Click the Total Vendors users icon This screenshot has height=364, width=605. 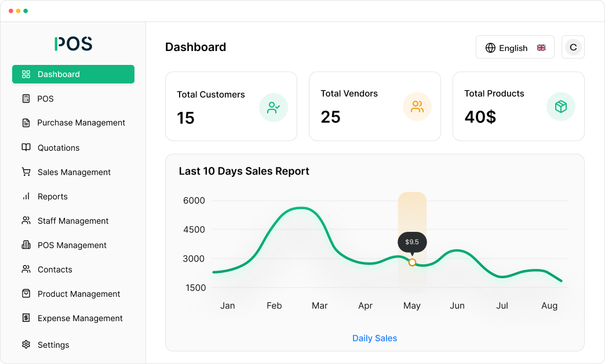[x=417, y=107]
